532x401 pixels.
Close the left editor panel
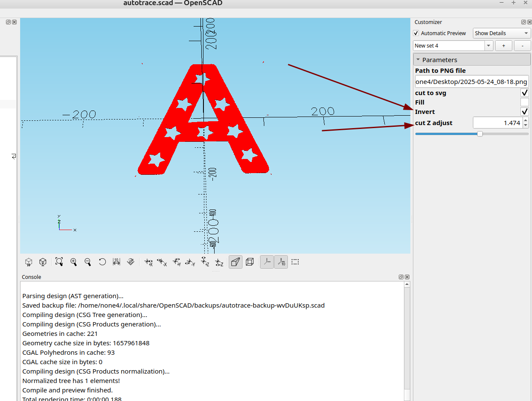click(x=14, y=22)
